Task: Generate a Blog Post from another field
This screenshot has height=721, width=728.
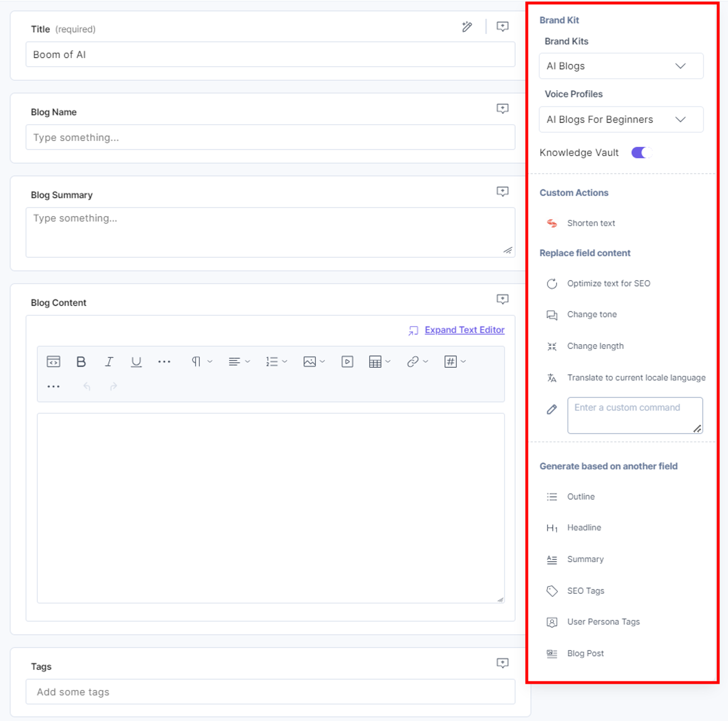Action: (585, 654)
